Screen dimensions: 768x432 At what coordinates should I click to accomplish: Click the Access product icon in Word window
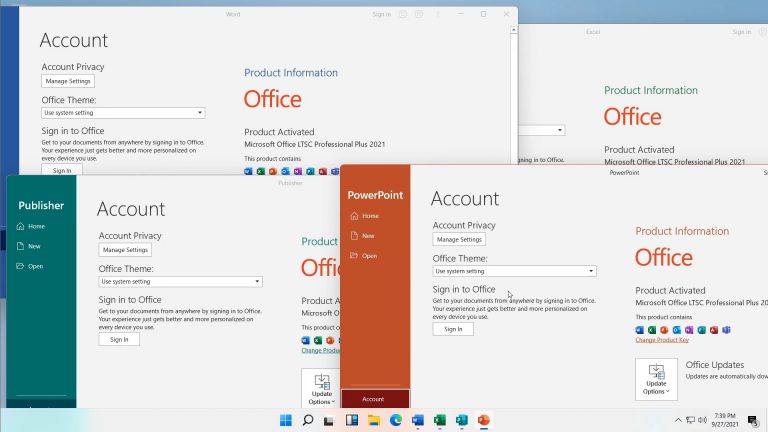click(x=323, y=171)
